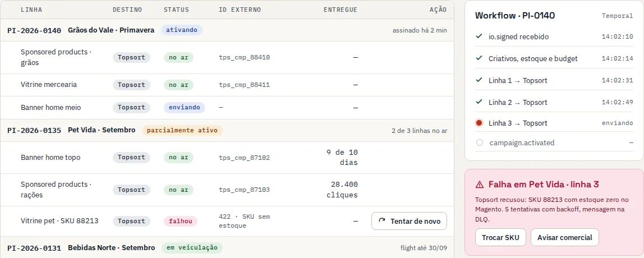Click the red dot beside Linha 3 → Topsort
The width and height of the screenshot is (644, 258).
pos(479,123)
